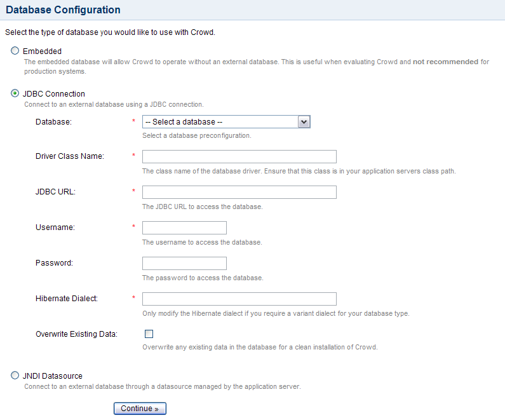Select the Embedded database radio button
The width and height of the screenshot is (505, 420).
coord(15,51)
